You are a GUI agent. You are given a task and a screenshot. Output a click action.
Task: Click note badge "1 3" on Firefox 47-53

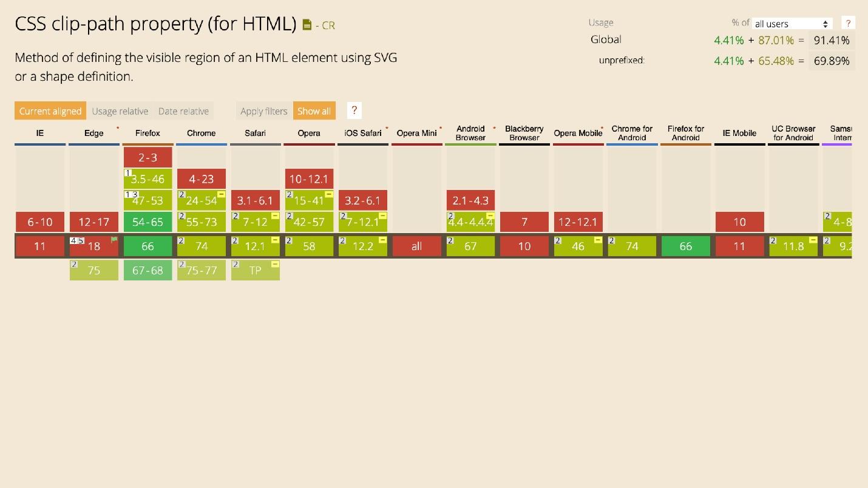click(x=131, y=194)
